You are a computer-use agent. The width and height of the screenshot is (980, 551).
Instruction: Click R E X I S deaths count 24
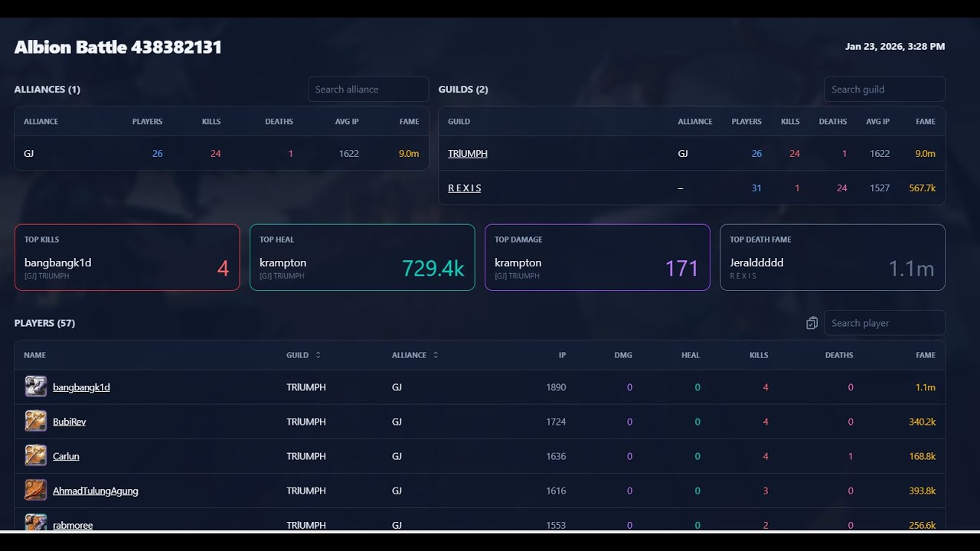842,187
